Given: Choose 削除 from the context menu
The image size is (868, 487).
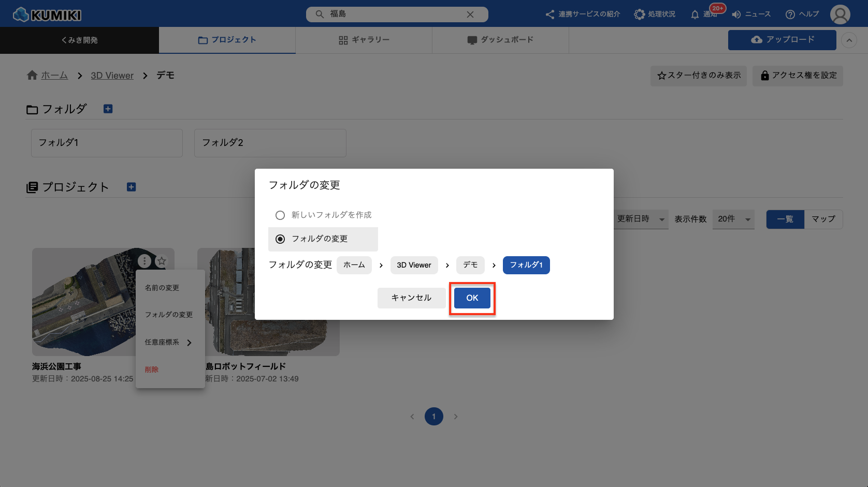Looking at the screenshot, I should click(x=152, y=370).
